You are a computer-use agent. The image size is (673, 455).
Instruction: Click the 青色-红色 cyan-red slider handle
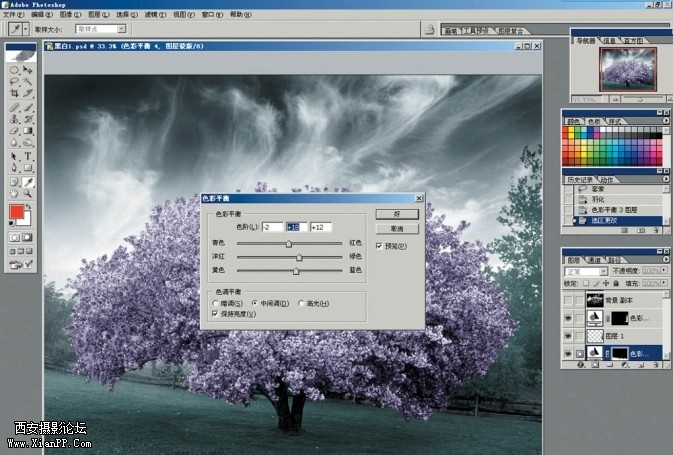point(289,243)
